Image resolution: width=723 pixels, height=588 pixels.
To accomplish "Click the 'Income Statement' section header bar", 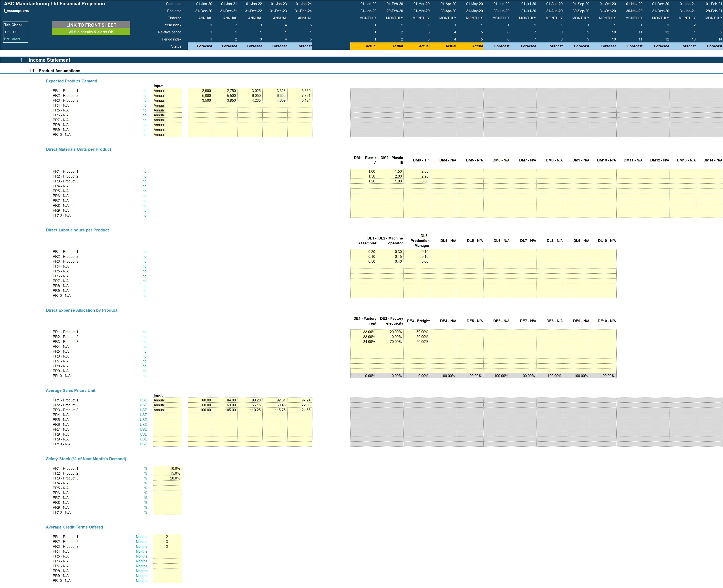I will tap(49, 60).
